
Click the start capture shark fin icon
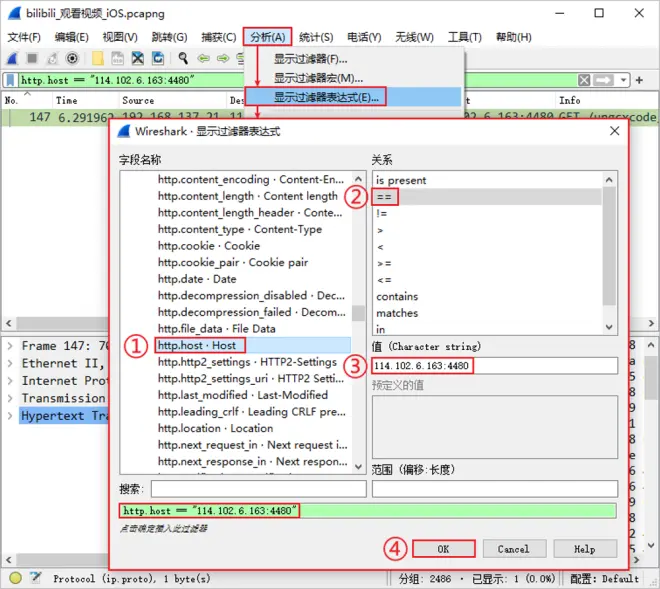(13, 58)
